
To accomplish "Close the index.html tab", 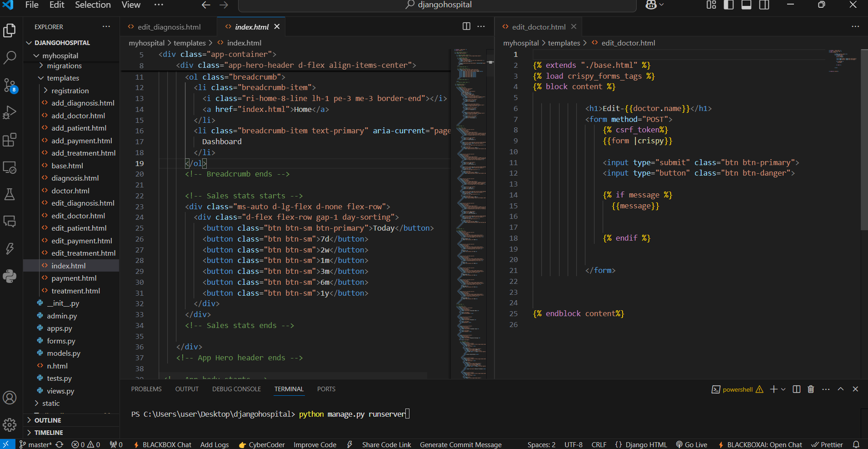I will click(277, 27).
